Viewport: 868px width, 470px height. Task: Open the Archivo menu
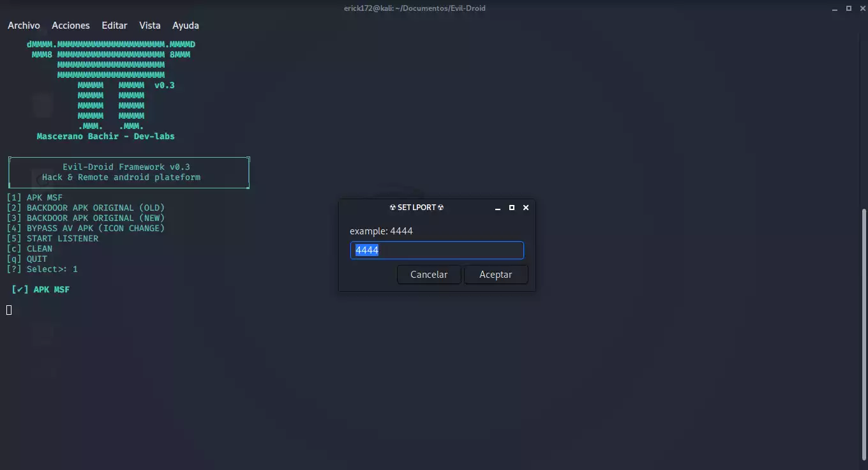(x=24, y=26)
